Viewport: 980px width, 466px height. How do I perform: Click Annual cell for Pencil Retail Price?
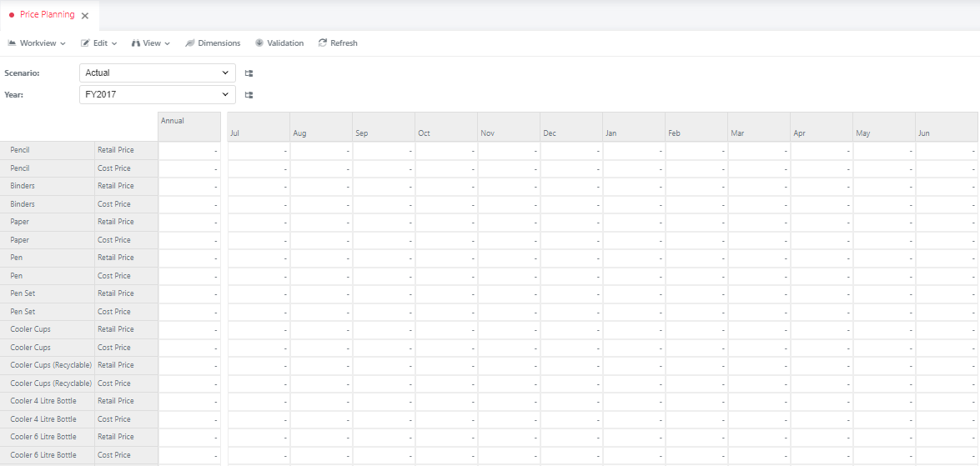click(x=189, y=151)
